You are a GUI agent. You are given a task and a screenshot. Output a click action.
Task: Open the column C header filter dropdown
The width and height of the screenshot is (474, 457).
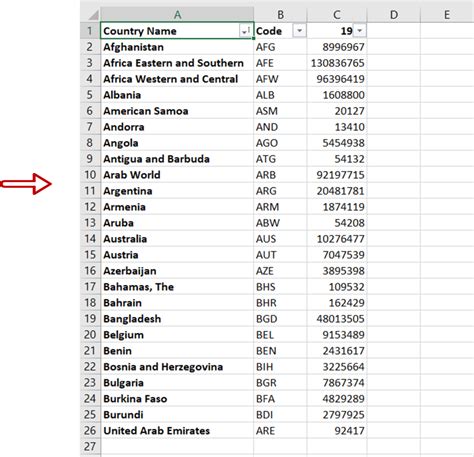pos(359,31)
